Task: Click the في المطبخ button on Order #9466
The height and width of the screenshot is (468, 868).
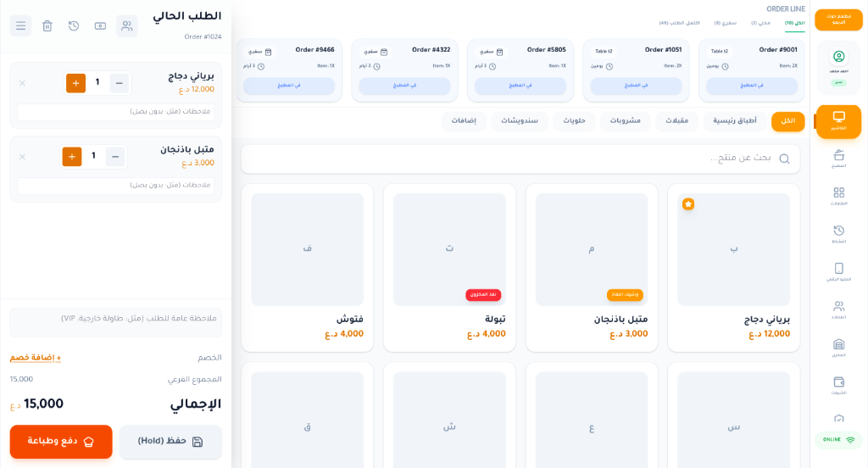Action: click(289, 86)
